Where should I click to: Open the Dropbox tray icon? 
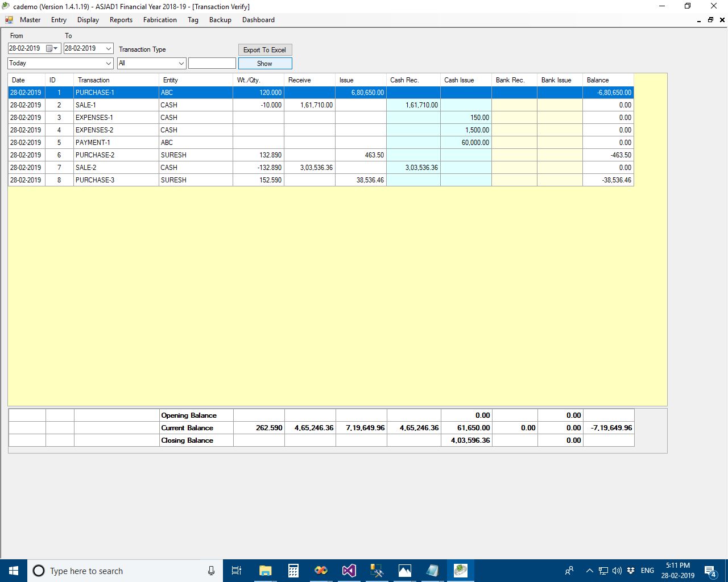tap(630, 571)
